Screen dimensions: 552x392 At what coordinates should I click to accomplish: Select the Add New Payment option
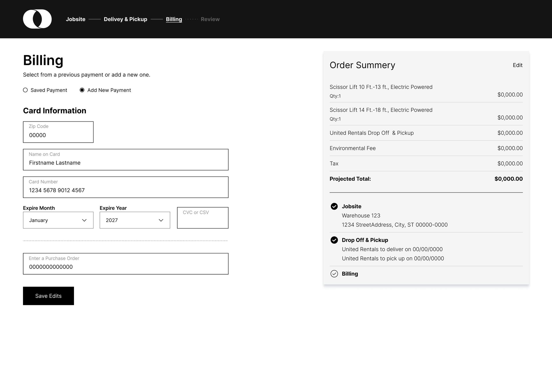pyautogui.click(x=82, y=90)
